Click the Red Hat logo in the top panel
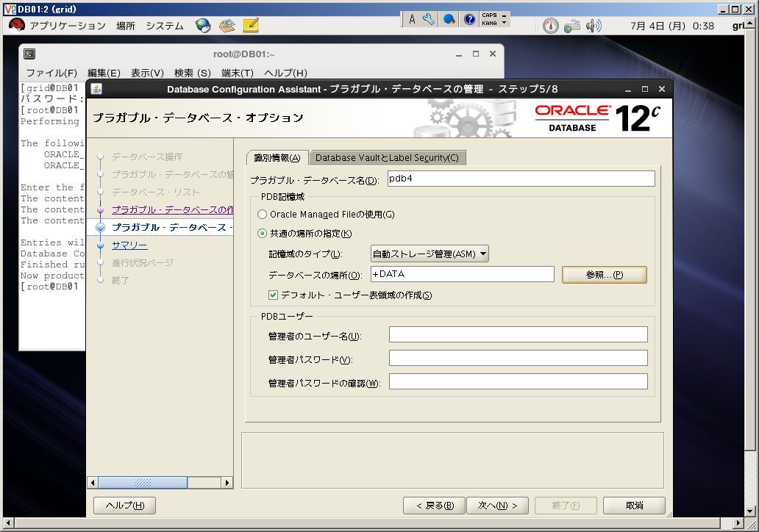 pos(16,25)
